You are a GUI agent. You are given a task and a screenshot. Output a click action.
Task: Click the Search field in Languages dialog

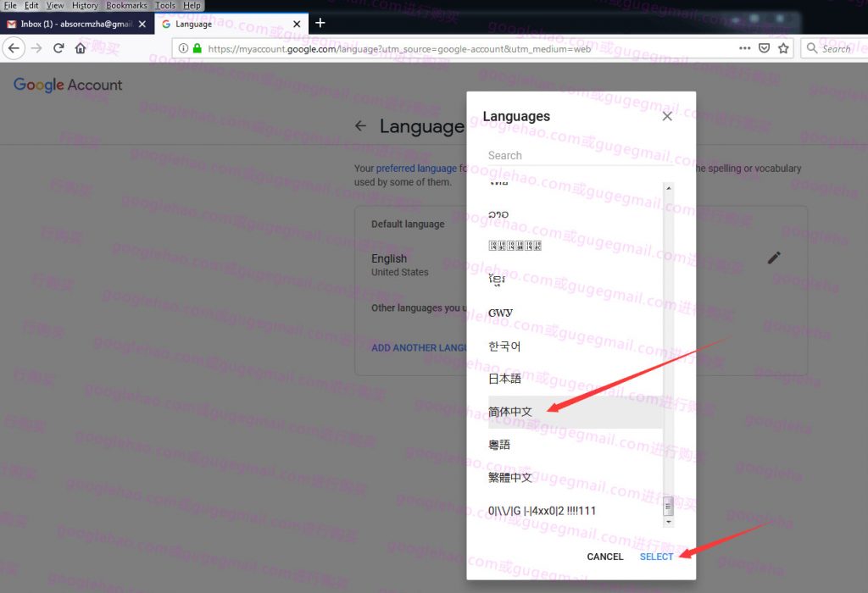[580, 155]
